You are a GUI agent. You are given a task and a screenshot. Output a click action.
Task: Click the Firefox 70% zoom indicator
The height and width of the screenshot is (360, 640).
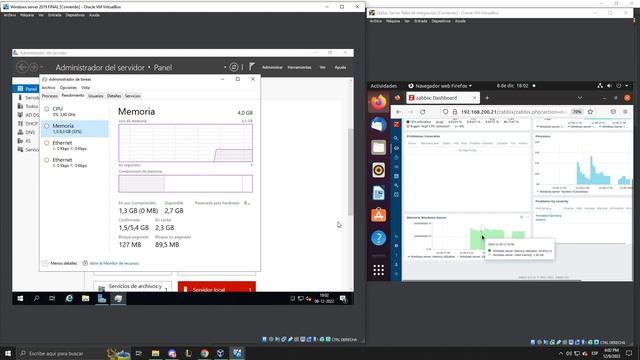pyautogui.click(x=577, y=111)
